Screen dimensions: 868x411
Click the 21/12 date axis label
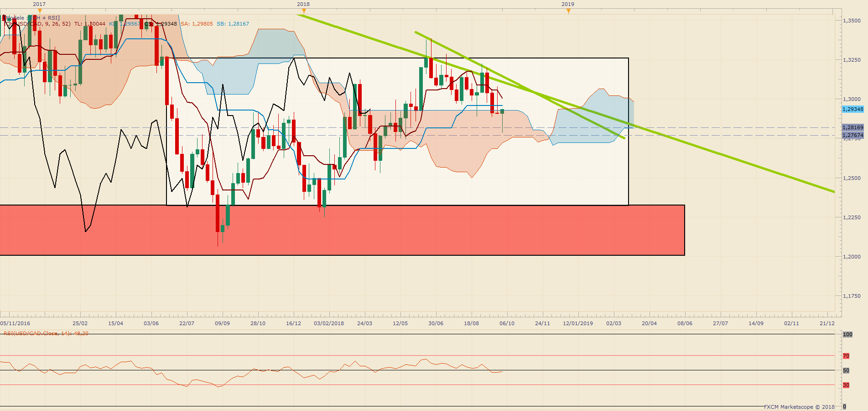[827, 323]
